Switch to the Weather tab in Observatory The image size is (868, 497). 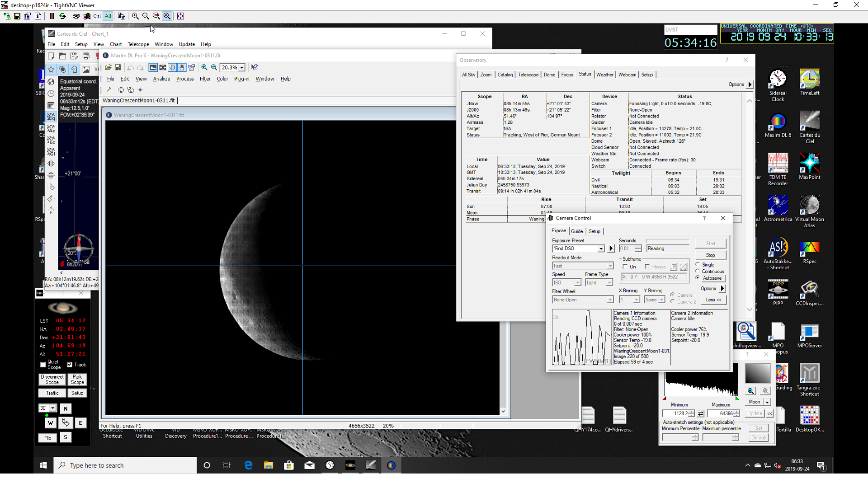point(605,75)
